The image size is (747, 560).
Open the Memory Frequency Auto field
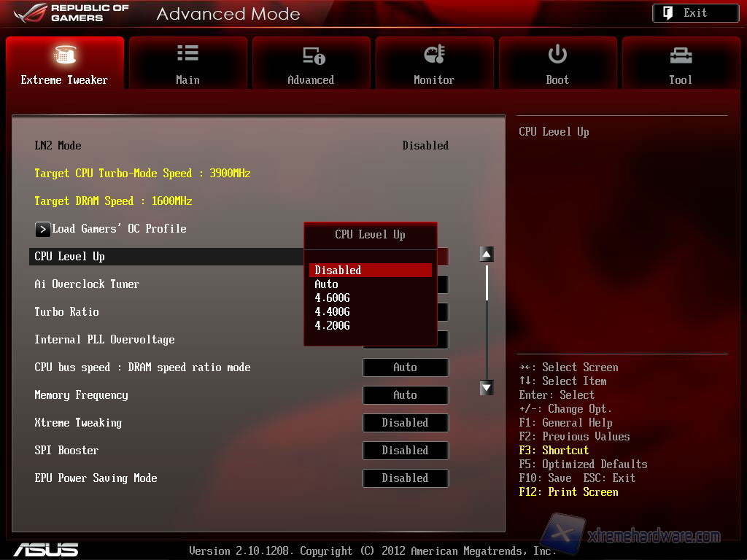click(x=405, y=395)
